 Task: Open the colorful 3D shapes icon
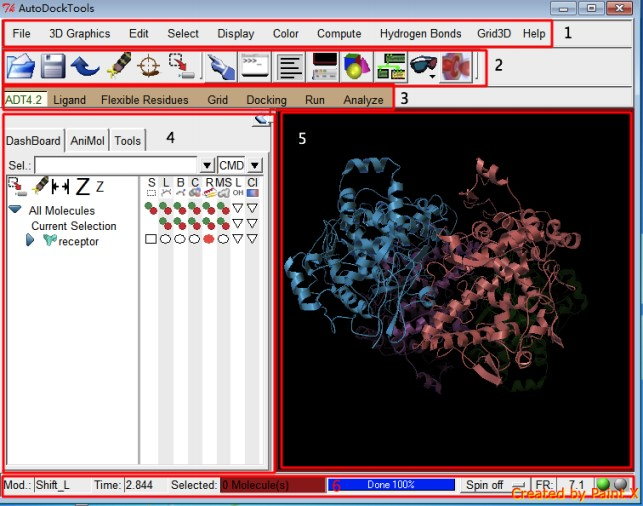356,66
